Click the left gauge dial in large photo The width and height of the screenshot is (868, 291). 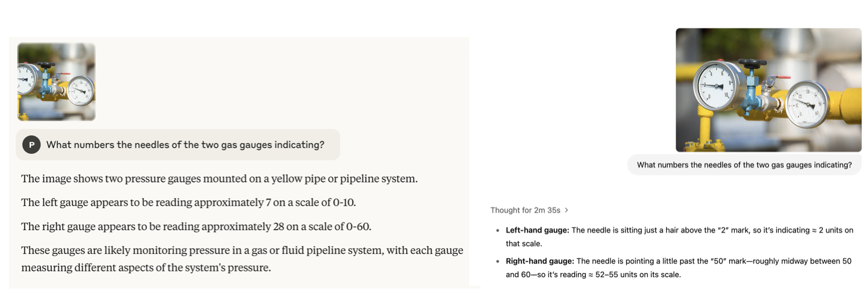click(x=720, y=85)
